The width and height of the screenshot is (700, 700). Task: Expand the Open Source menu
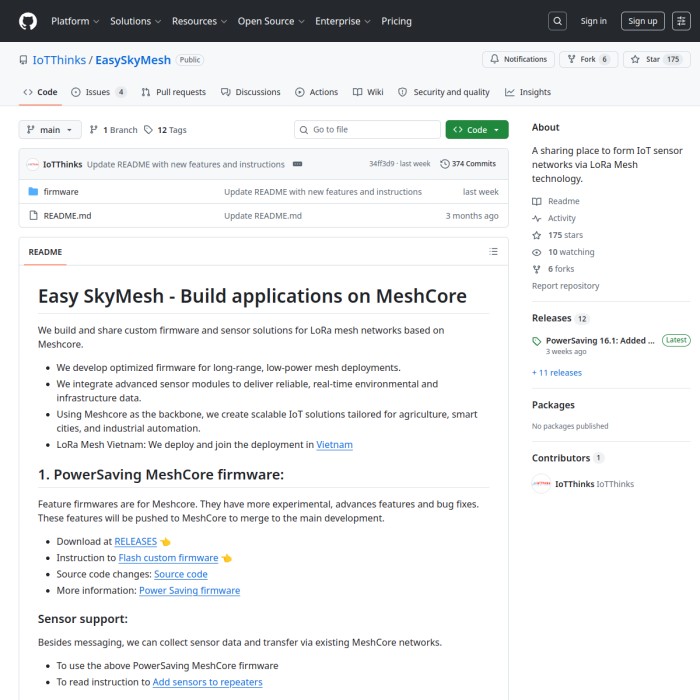271,21
